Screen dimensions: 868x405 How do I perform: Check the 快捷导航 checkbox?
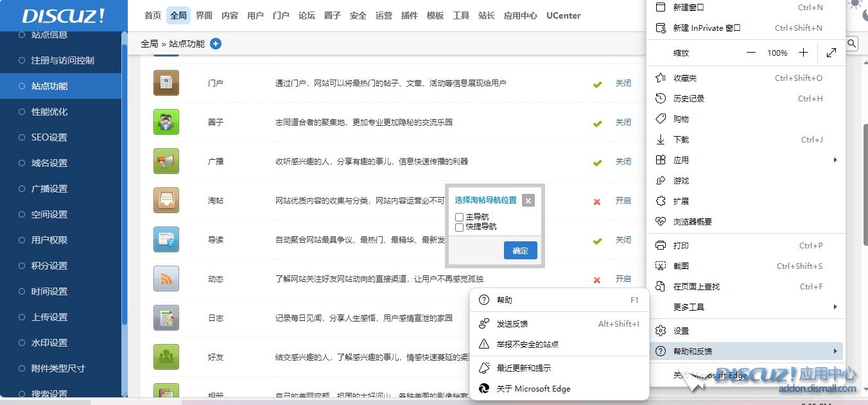click(x=460, y=227)
